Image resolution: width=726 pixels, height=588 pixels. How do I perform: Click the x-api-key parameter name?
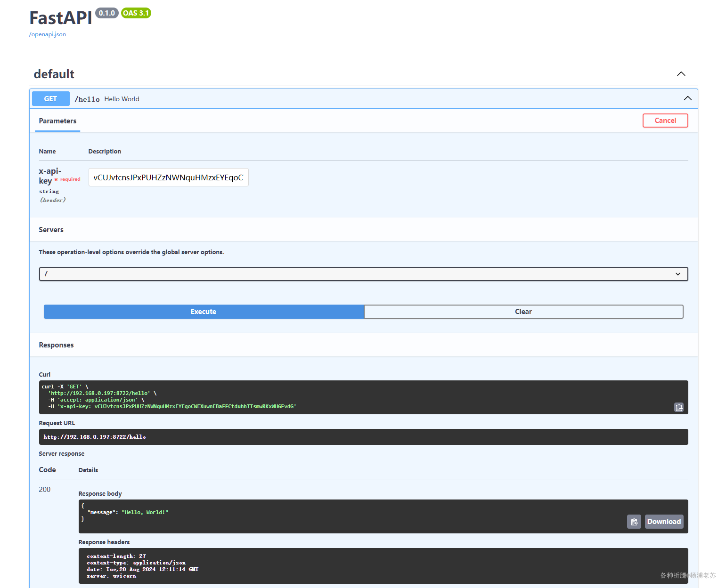50,176
